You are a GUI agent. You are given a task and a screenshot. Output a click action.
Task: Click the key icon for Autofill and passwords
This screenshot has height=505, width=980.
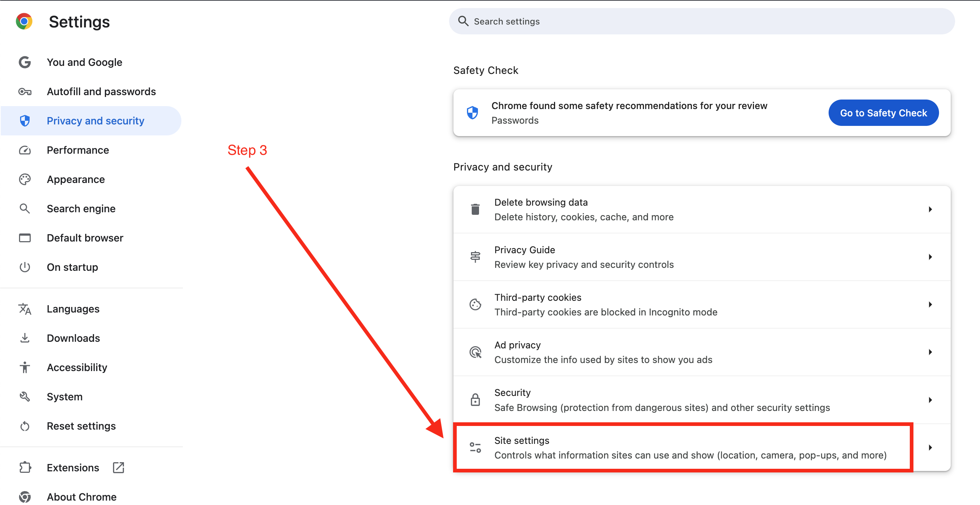tap(25, 91)
